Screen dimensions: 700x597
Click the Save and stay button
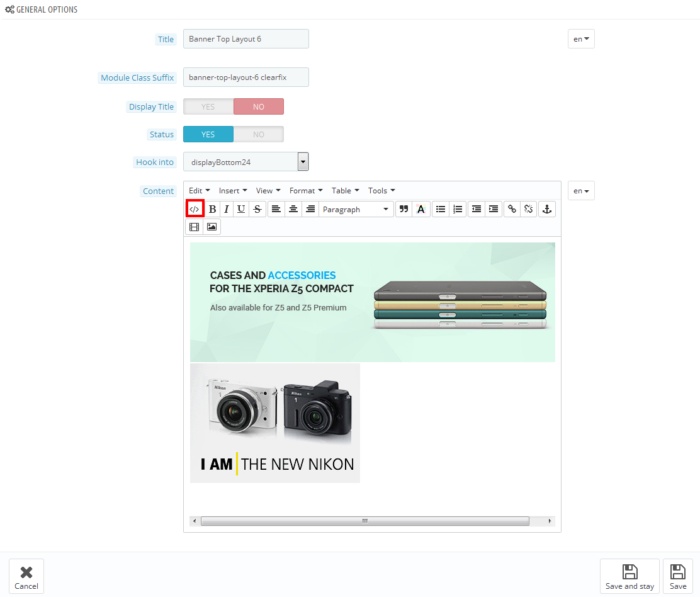coord(629,576)
